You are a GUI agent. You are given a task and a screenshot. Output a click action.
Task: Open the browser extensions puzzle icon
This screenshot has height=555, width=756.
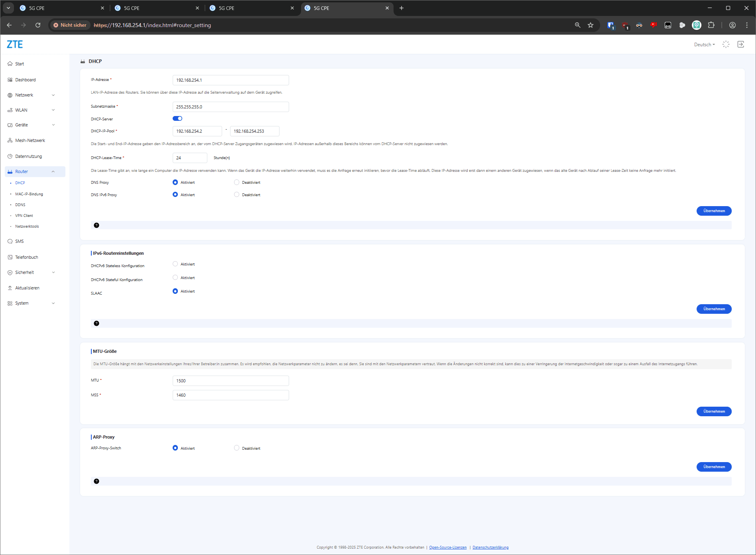(x=711, y=25)
